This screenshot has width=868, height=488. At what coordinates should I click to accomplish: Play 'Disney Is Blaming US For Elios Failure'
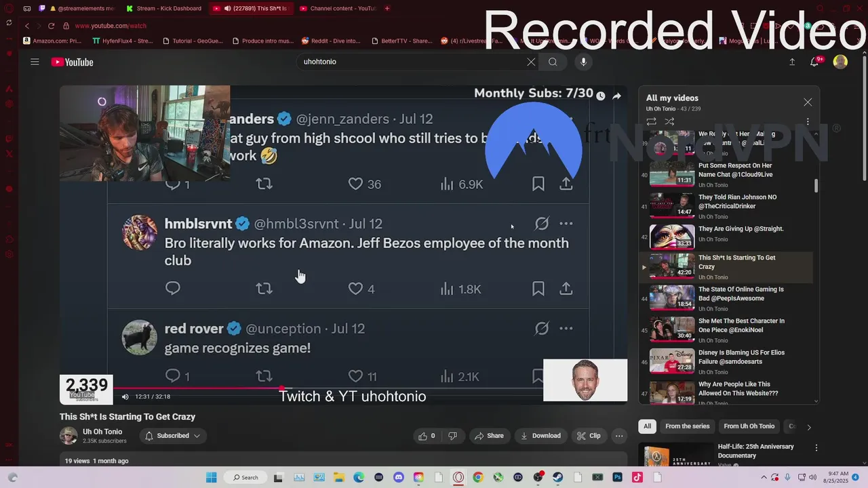click(x=726, y=362)
